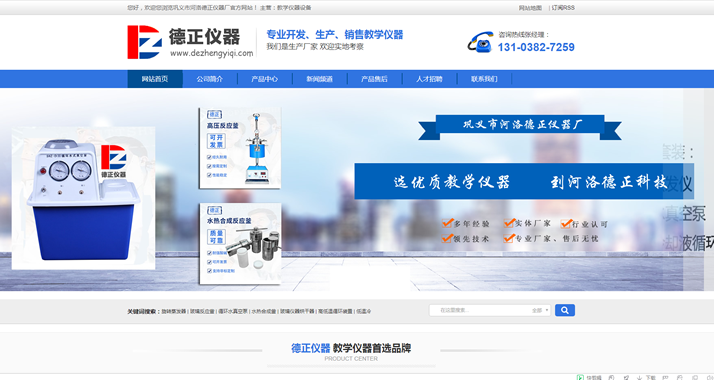Click the 水热合成反应釜 product card

240,244
